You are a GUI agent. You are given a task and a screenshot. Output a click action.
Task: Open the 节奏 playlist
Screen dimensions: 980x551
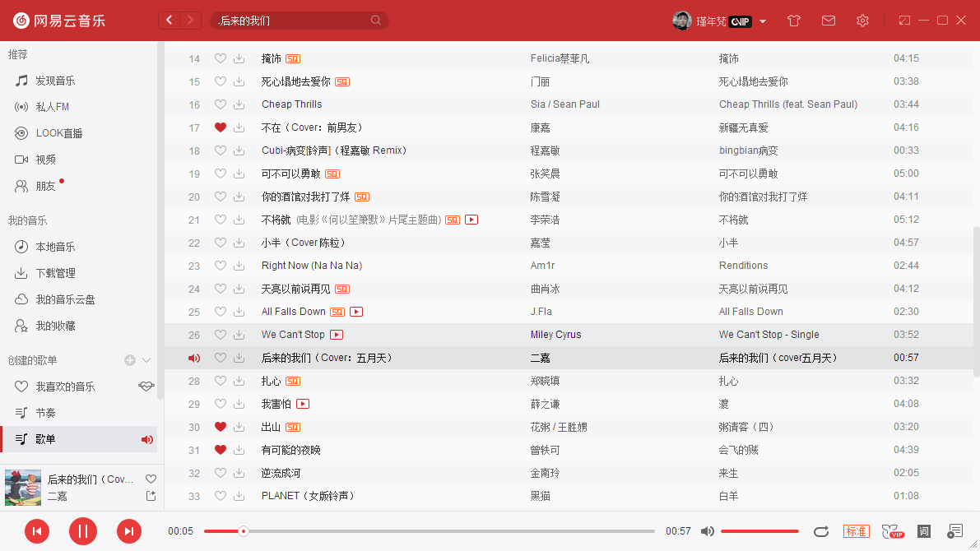click(x=45, y=413)
